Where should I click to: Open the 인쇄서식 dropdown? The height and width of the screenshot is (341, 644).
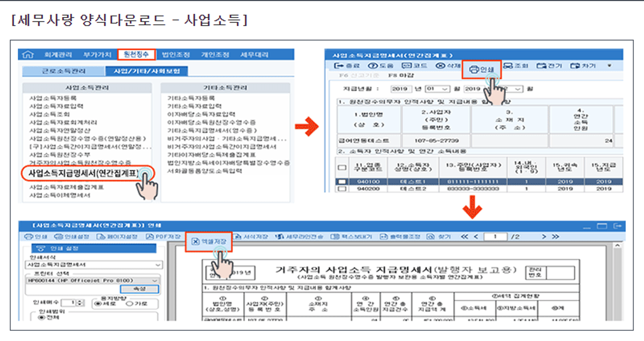[94, 265]
